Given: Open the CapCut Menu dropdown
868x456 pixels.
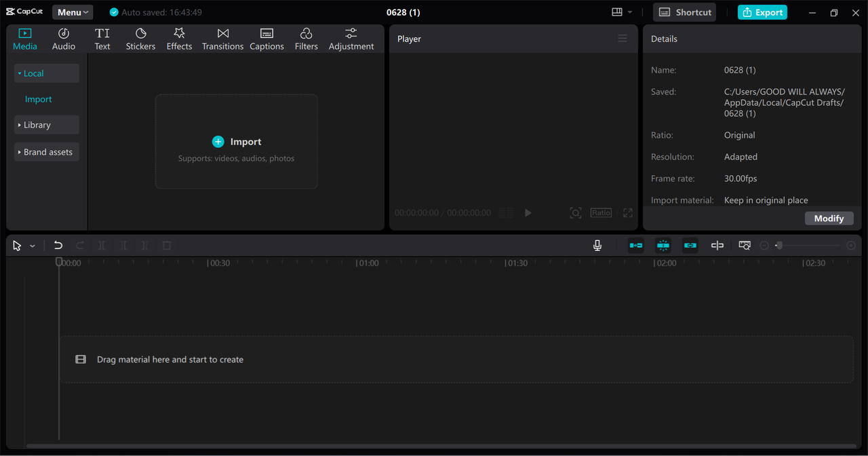Looking at the screenshot, I should [x=73, y=12].
